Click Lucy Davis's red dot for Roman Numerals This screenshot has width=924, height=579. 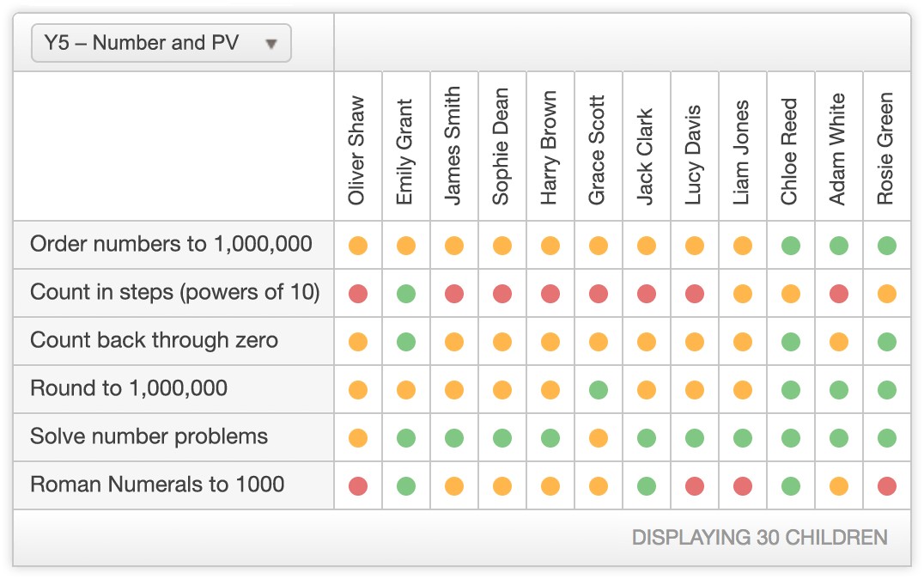695,486
